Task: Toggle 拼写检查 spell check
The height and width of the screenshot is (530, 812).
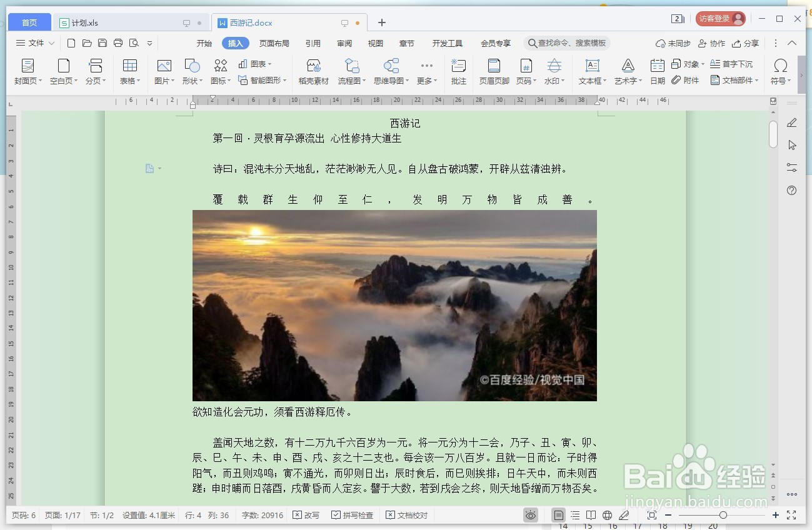Action: [x=352, y=515]
